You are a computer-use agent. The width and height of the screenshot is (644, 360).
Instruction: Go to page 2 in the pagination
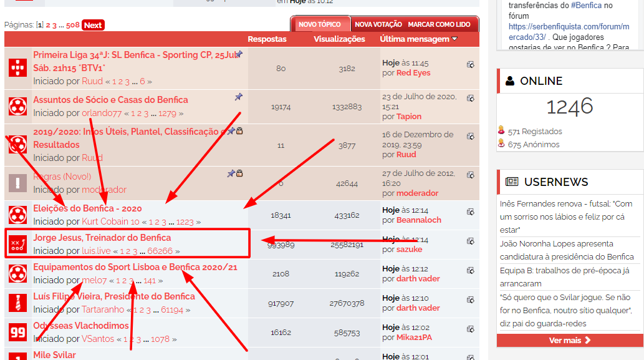[47, 26]
